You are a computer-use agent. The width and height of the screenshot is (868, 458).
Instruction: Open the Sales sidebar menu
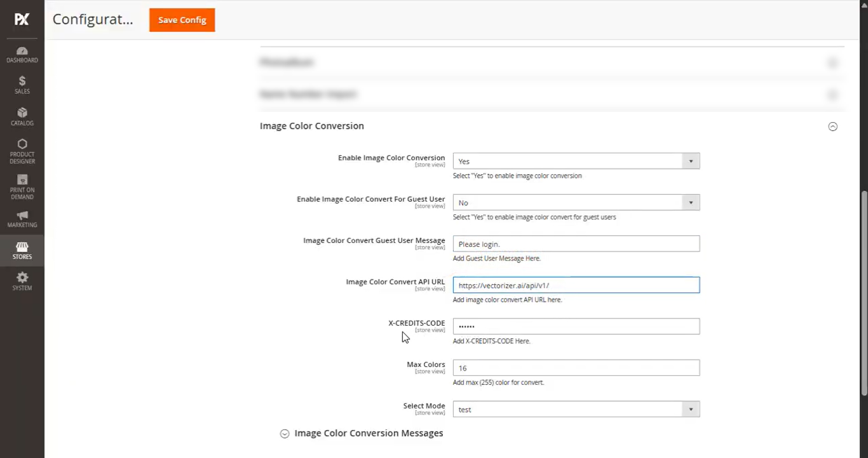22,85
